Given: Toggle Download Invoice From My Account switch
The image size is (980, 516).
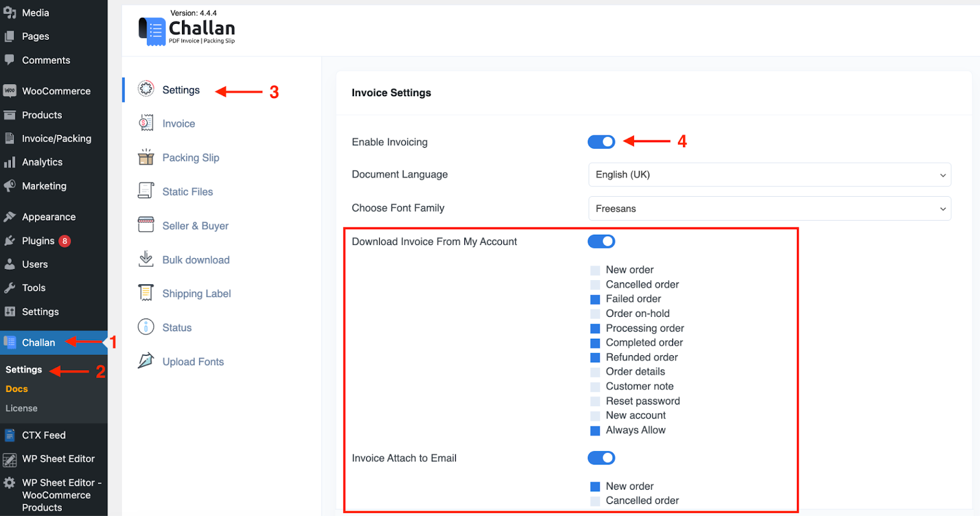Looking at the screenshot, I should [601, 241].
